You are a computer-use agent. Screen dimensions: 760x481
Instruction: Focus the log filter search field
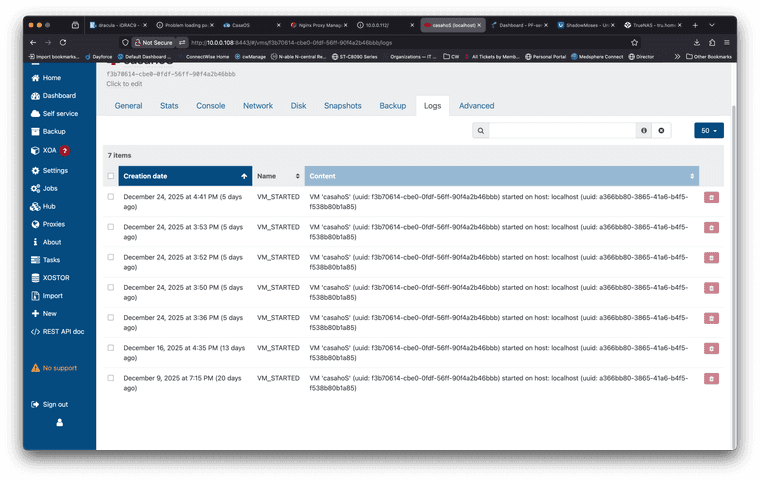tap(562, 130)
